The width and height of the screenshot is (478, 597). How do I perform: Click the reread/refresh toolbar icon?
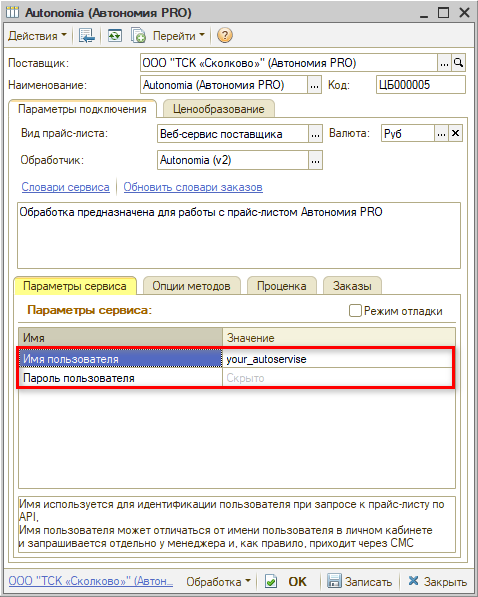(114, 36)
